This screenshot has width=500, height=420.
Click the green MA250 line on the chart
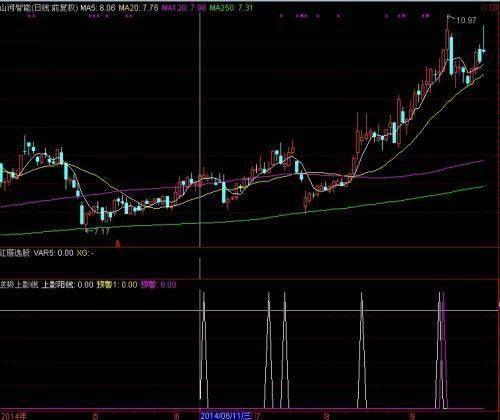pos(333,210)
